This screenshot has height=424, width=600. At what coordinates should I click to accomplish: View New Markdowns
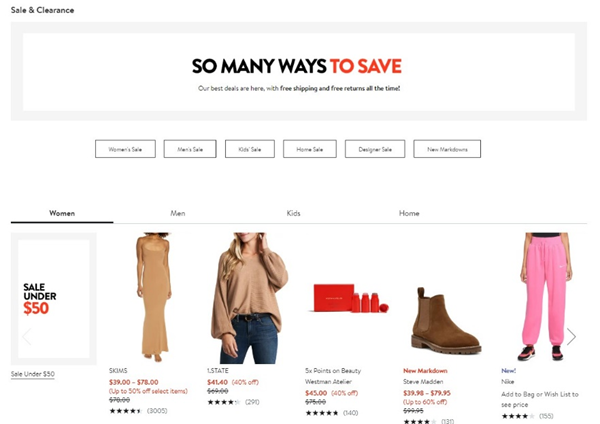point(447,149)
